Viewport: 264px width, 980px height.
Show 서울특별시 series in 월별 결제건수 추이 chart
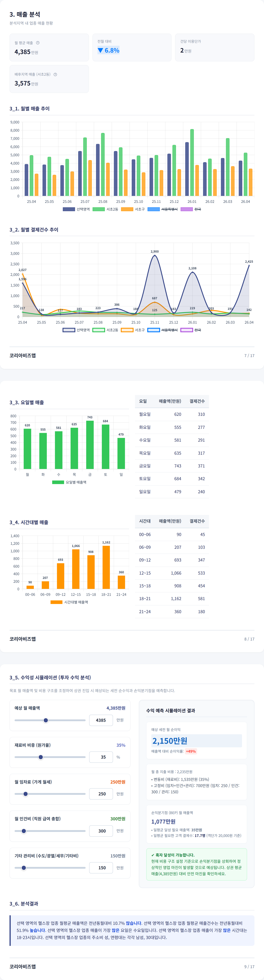pyautogui.click(x=162, y=330)
